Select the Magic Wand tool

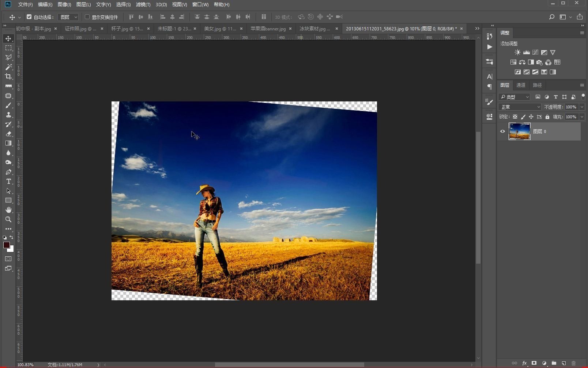pos(8,67)
